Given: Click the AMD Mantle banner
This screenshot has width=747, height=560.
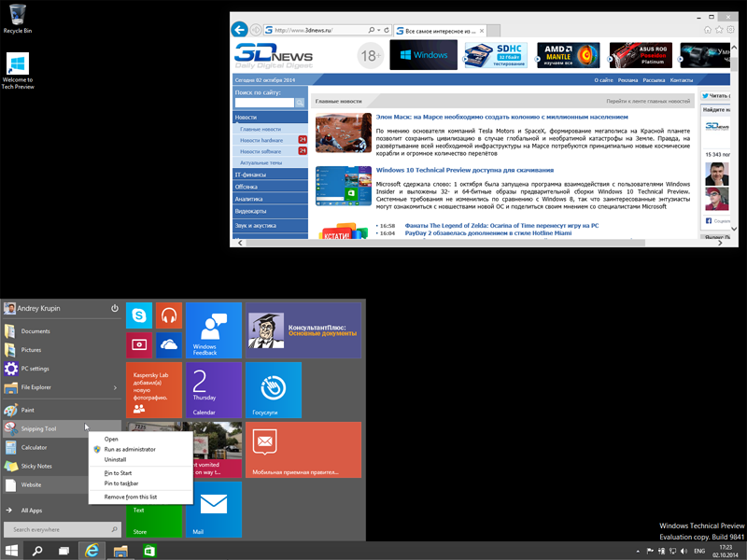Looking at the screenshot, I should [569, 55].
